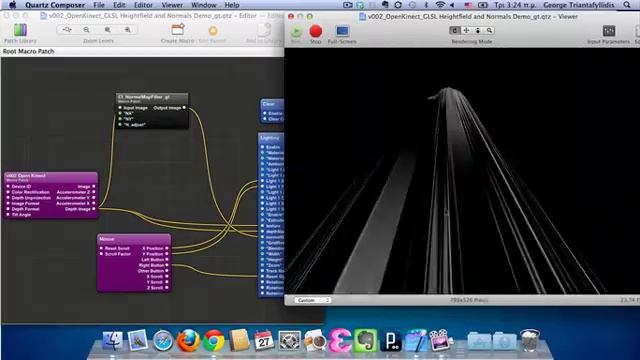640x360 pixels.
Task: Click the Root Macro Patch breadcrumb
Action: point(29,51)
